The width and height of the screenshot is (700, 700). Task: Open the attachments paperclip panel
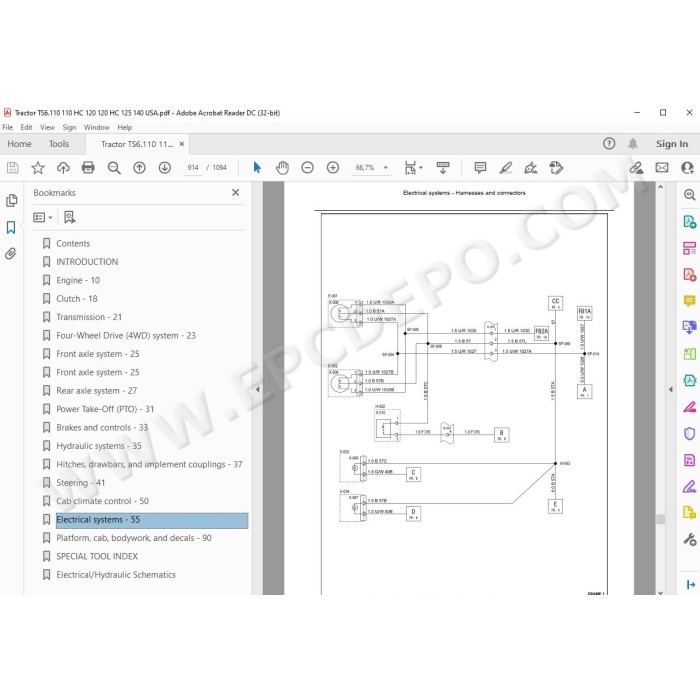[11, 254]
